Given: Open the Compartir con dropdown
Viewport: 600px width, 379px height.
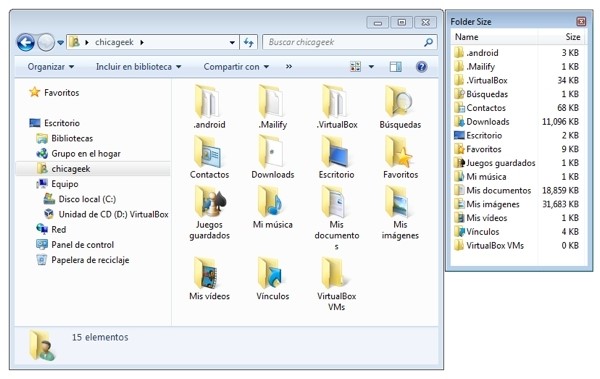Looking at the screenshot, I should click(x=236, y=67).
